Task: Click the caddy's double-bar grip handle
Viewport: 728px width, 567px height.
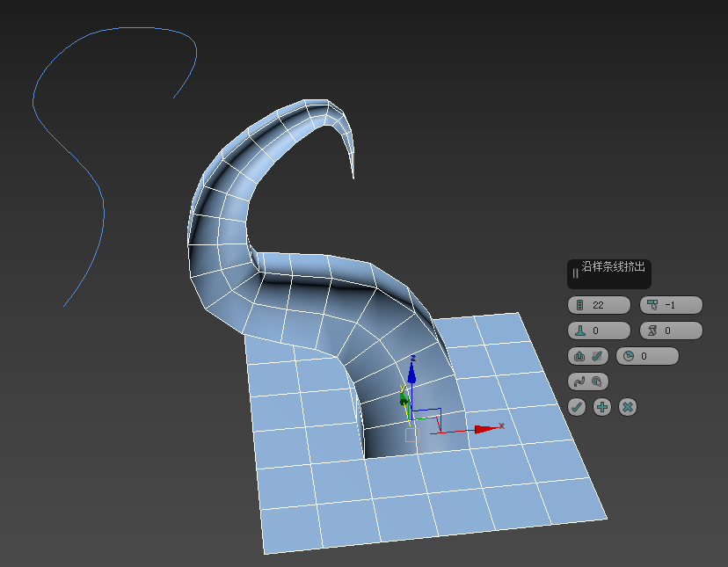Action: (575, 273)
